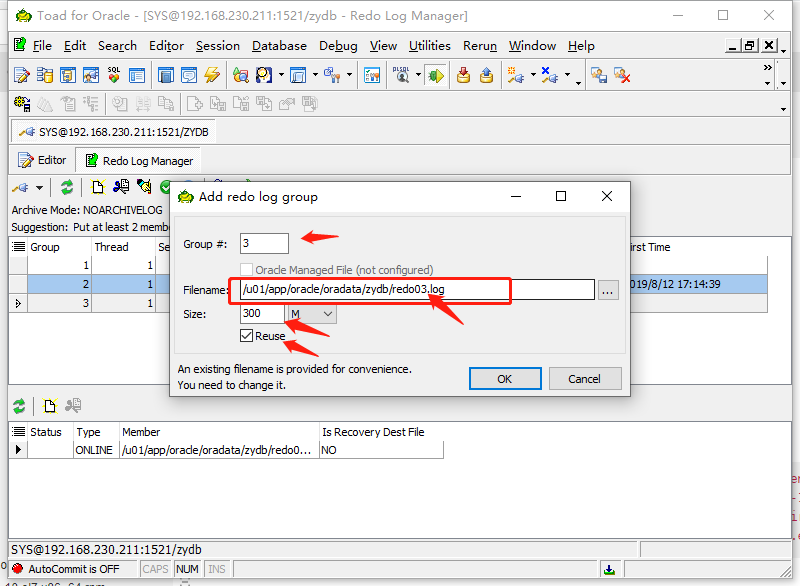Click the green arrow execute toolbar icon
The width and height of the screenshot is (800, 586).
(435, 75)
